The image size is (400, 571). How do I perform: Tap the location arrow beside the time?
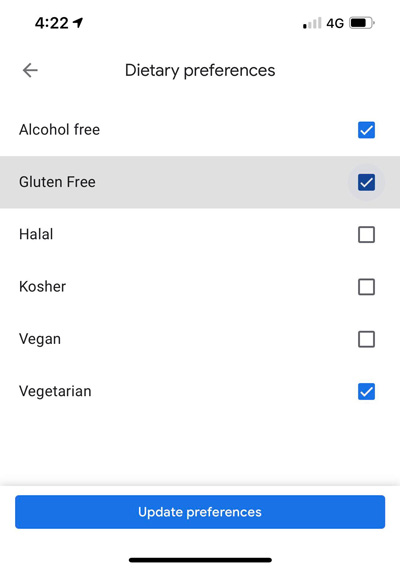click(x=78, y=23)
